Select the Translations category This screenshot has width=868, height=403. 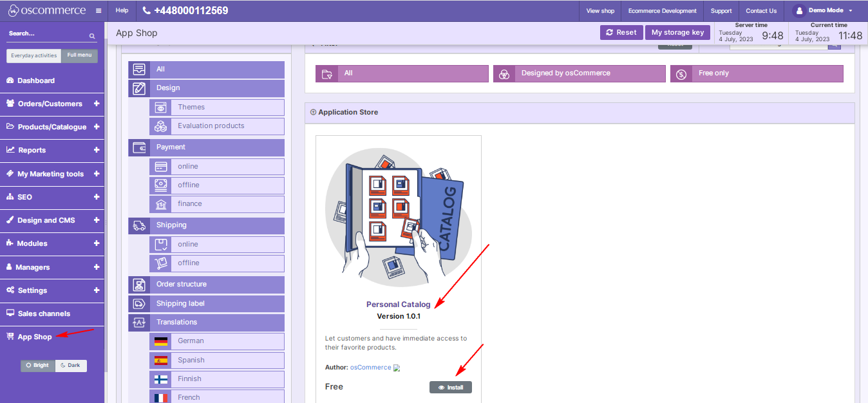click(x=206, y=323)
